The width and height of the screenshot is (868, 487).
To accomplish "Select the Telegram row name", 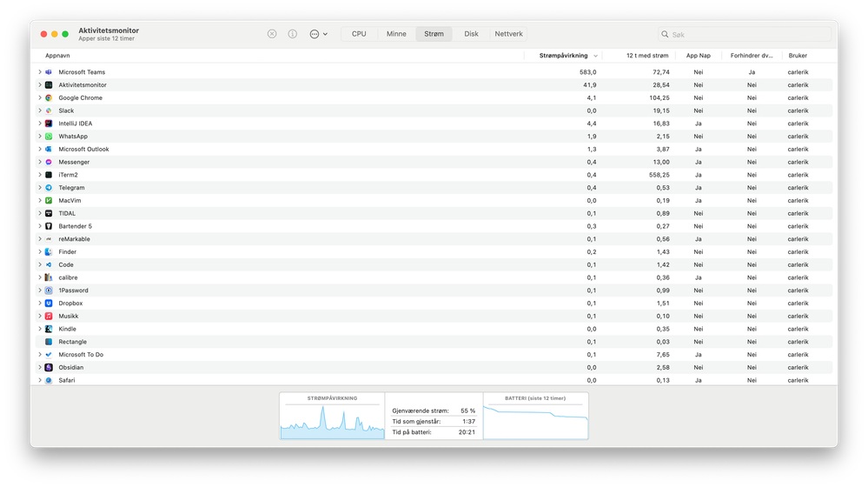I will pyautogui.click(x=71, y=187).
